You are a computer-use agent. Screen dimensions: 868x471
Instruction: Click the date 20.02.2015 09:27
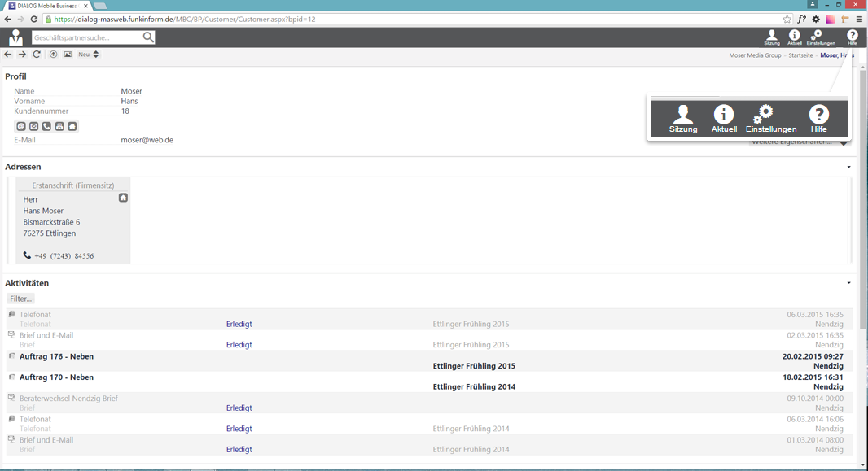tap(813, 356)
